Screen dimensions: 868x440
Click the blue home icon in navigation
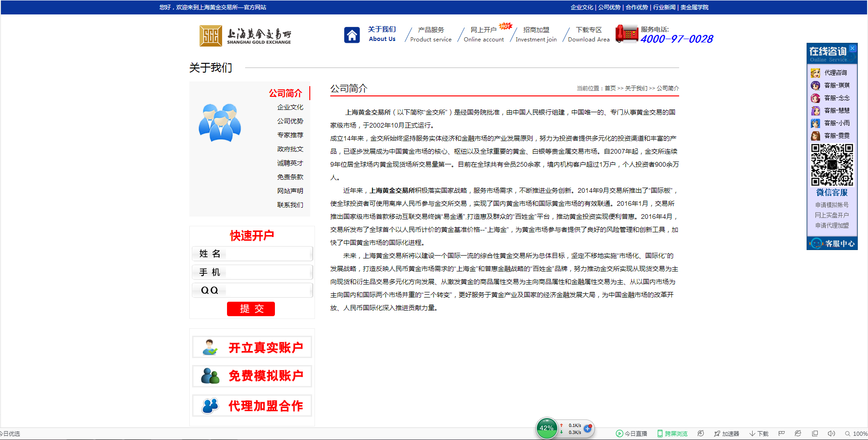point(352,35)
